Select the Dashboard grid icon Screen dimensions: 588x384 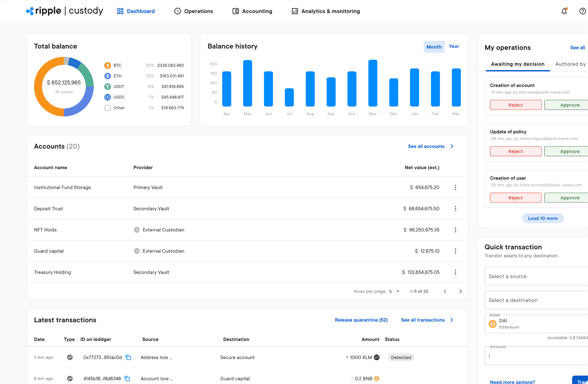(119, 11)
